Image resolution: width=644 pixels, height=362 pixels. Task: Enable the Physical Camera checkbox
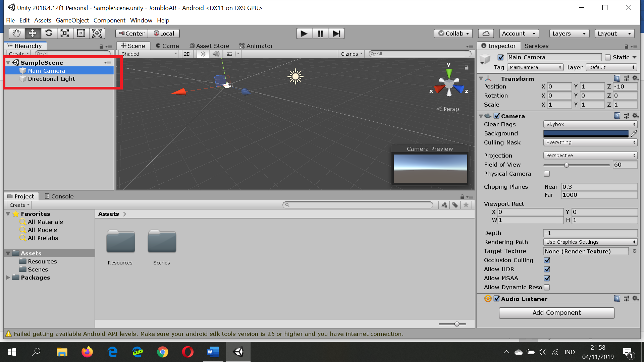click(547, 174)
